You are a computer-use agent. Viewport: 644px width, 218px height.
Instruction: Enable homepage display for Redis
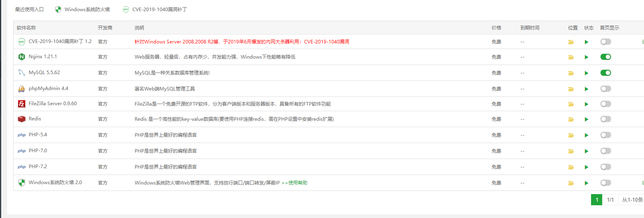click(605, 119)
